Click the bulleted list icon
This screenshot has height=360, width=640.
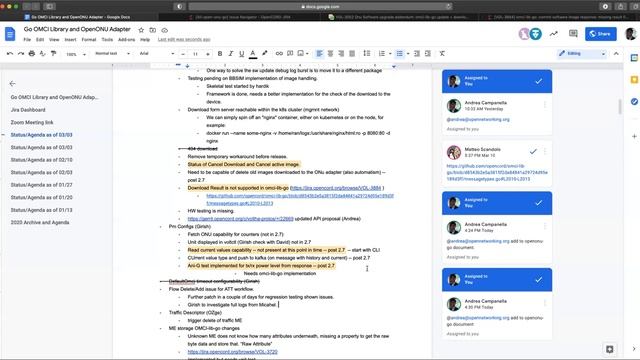[x=400, y=53]
